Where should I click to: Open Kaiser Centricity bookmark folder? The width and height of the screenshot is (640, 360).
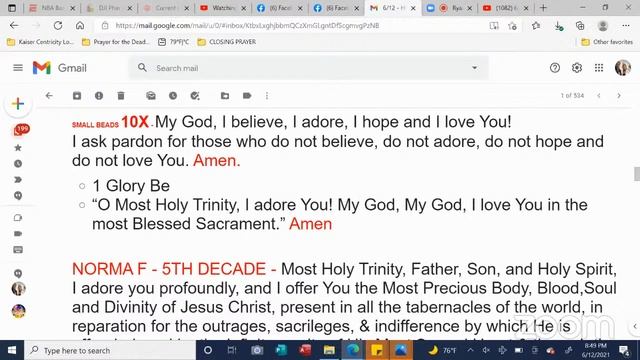pos(40,42)
